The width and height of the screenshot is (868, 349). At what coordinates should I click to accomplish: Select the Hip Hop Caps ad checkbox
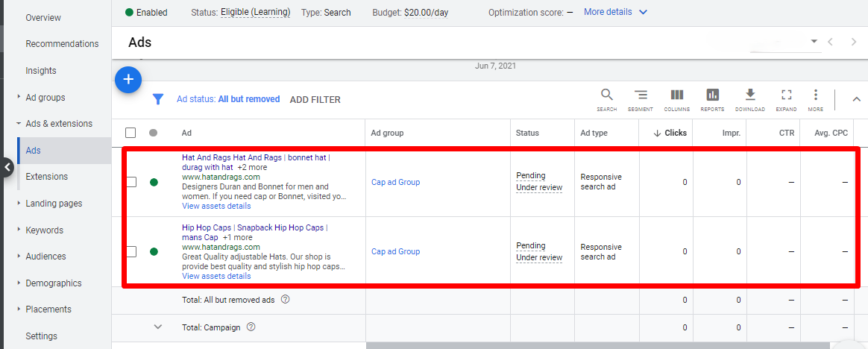(130, 252)
